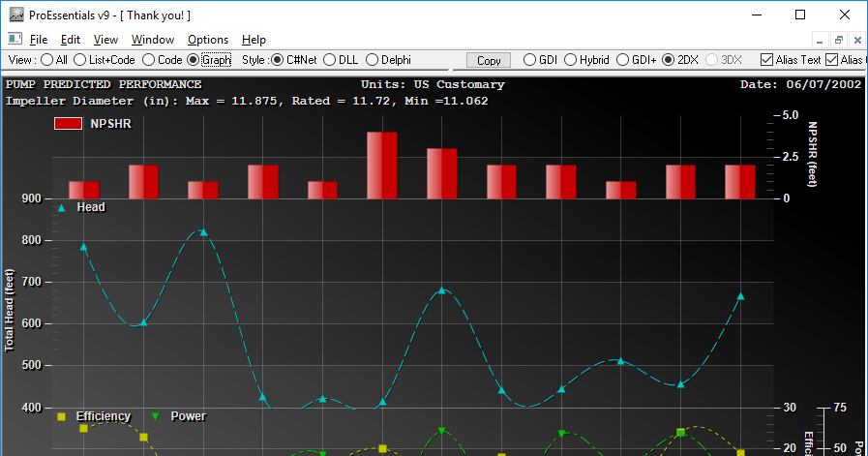This screenshot has width=868, height=456.
Task: Click the tallest red NPSHR bar
Action: coord(382,165)
